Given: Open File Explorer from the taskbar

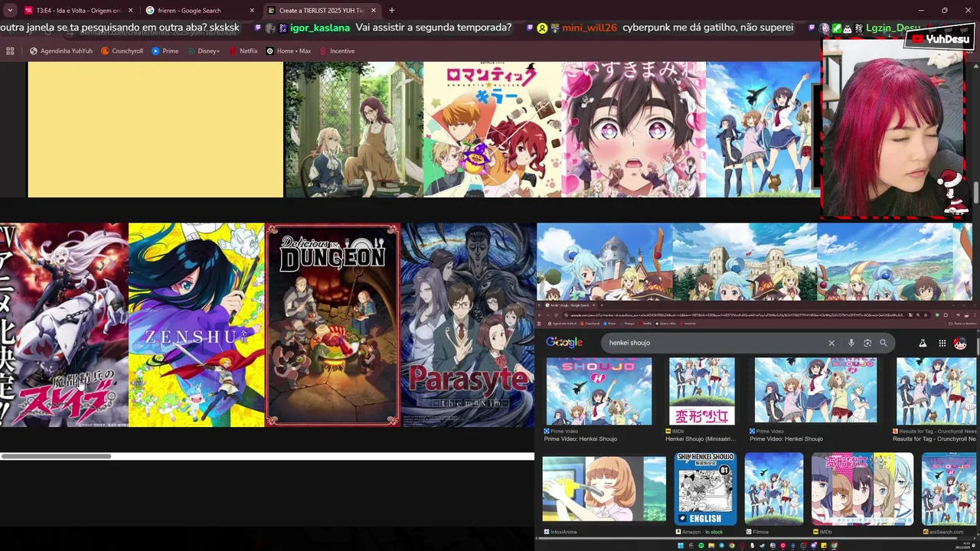Looking at the screenshot, I should click(x=711, y=546).
